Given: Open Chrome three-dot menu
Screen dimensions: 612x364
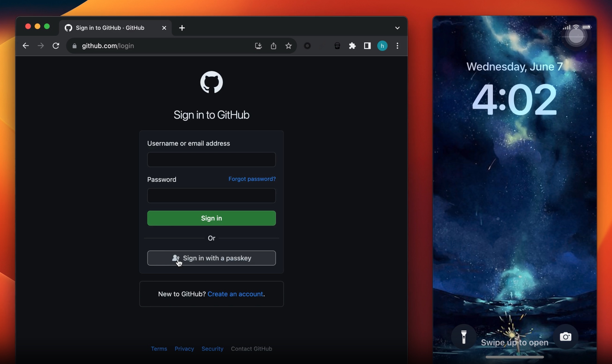Looking at the screenshot, I should coord(397,46).
